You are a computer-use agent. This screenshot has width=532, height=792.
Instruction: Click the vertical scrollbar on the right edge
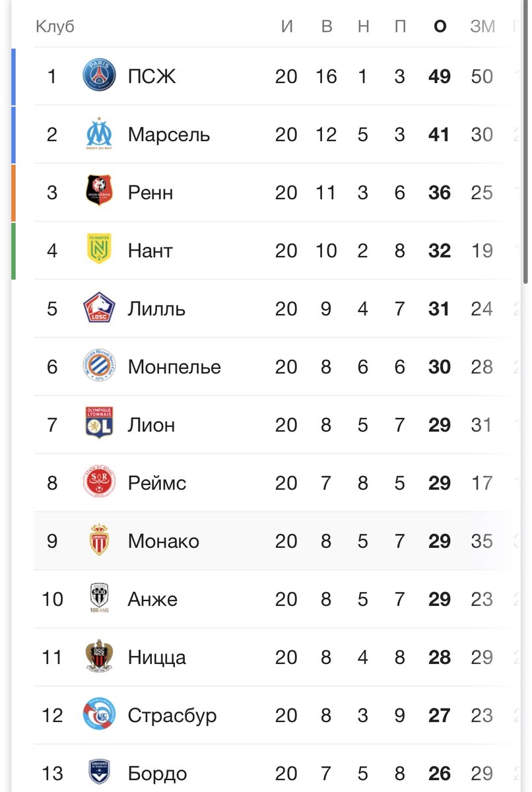point(525,142)
